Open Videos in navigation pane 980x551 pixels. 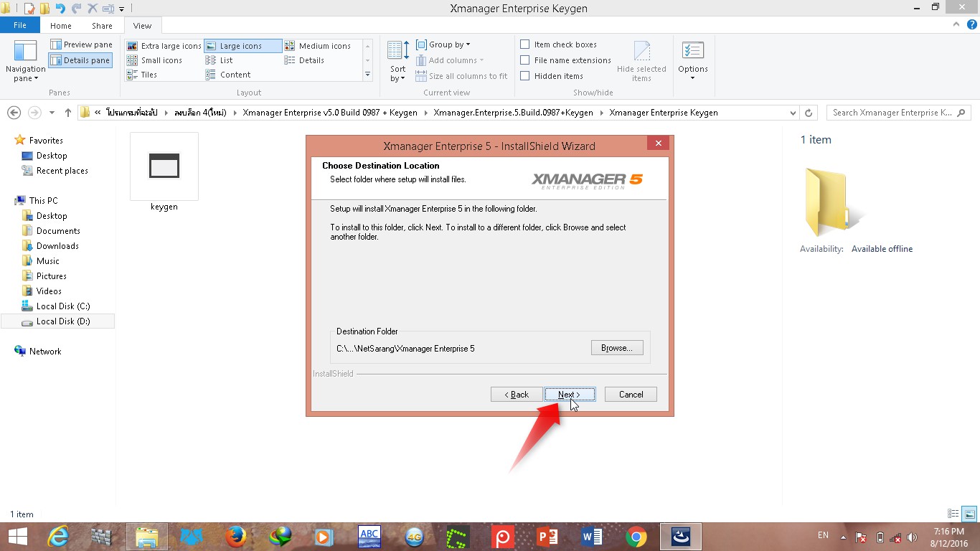(x=49, y=291)
